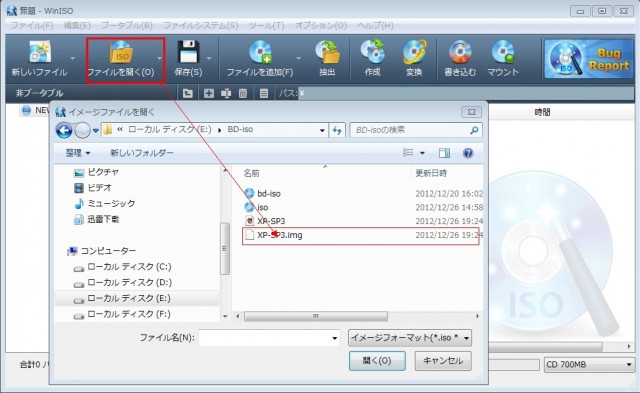Open the recent locations dropdown arrow
Image resolution: width=640 pixels, height=393 pixels.
tap(96, 131)
